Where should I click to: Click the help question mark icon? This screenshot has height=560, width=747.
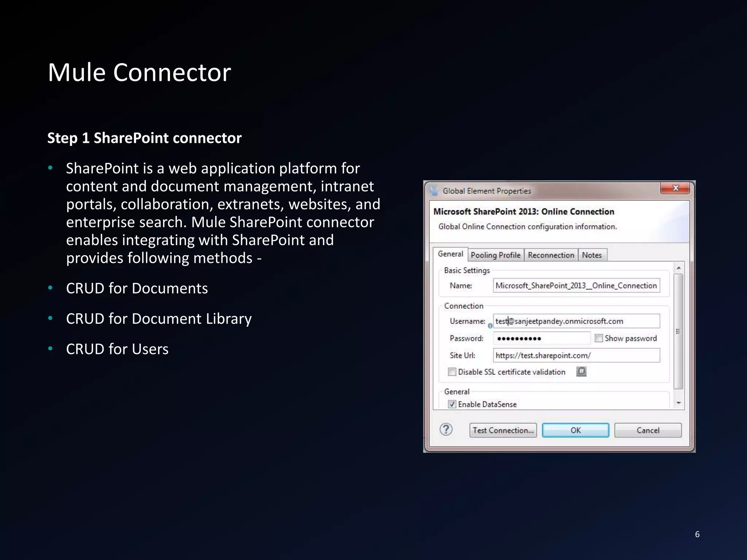pos(446,430)
